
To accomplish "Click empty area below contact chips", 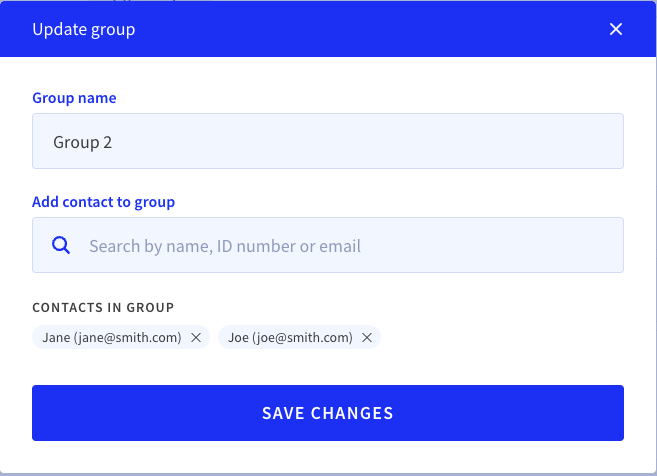I will coord(328,367).
